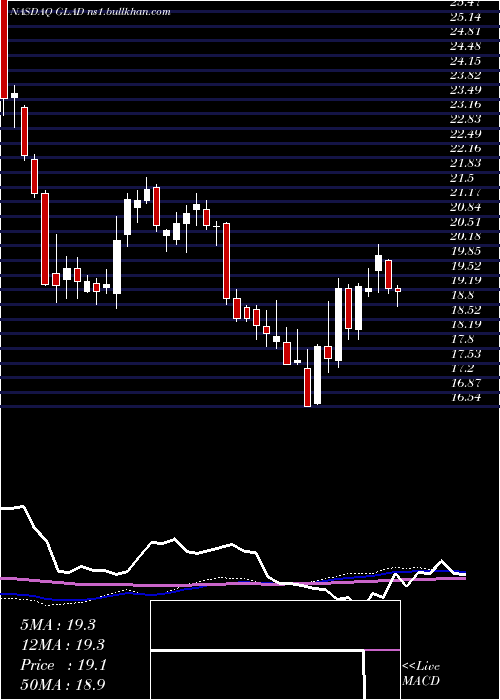The image size is (500, 700).
Task: Select the 24.15 price level label
Action: pos(466,61)
